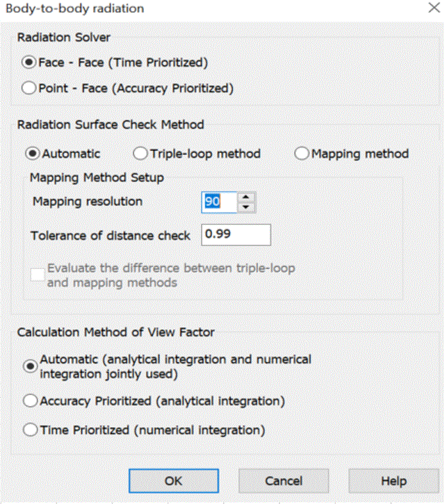444x504 pixels.
Task: Choose Automatic radiation surface check method
Action: 32,154
